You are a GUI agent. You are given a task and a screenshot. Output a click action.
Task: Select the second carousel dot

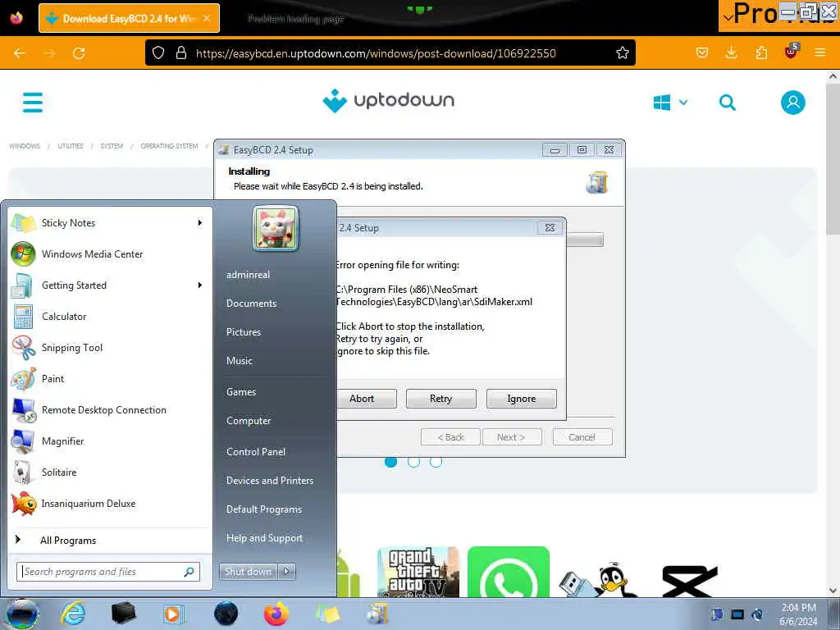tap(413, 461)
